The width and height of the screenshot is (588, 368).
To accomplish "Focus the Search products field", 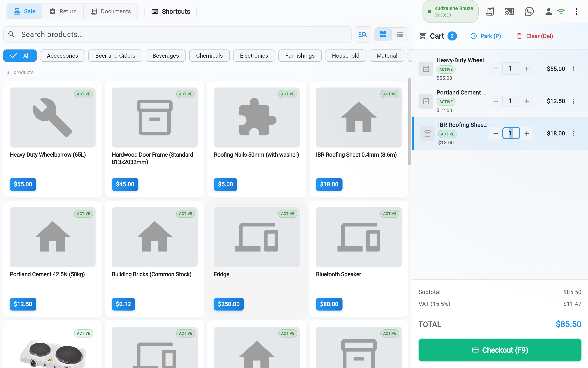I will click(177, 34).
